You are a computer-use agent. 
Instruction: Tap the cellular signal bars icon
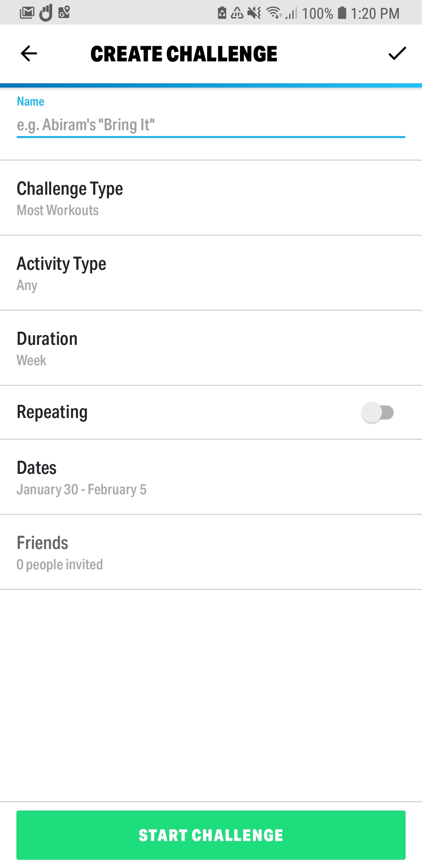(x=291, y=14)
